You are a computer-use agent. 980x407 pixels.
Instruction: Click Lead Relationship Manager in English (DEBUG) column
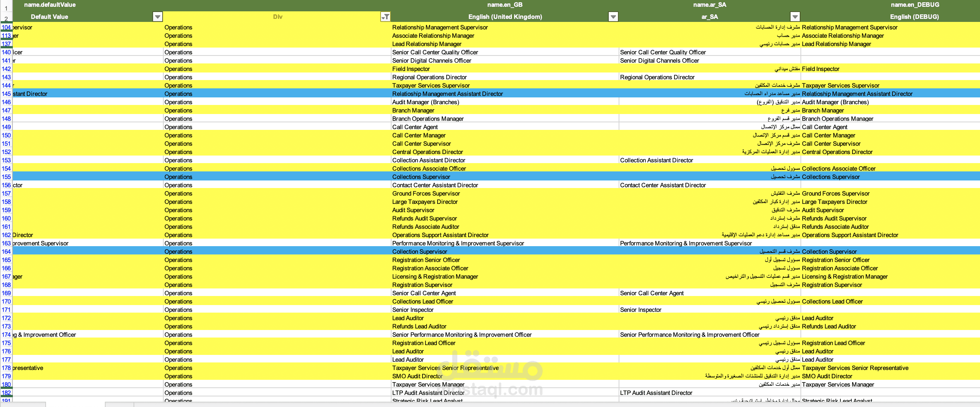(x=836, y=44)
